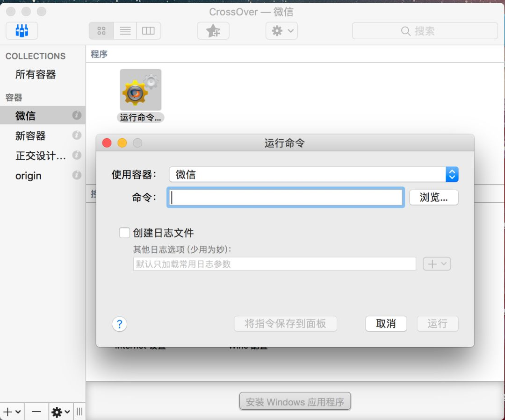Click the add-favorite star icon
This screenshot has width=505, height=420.
(x=213, y=31)
